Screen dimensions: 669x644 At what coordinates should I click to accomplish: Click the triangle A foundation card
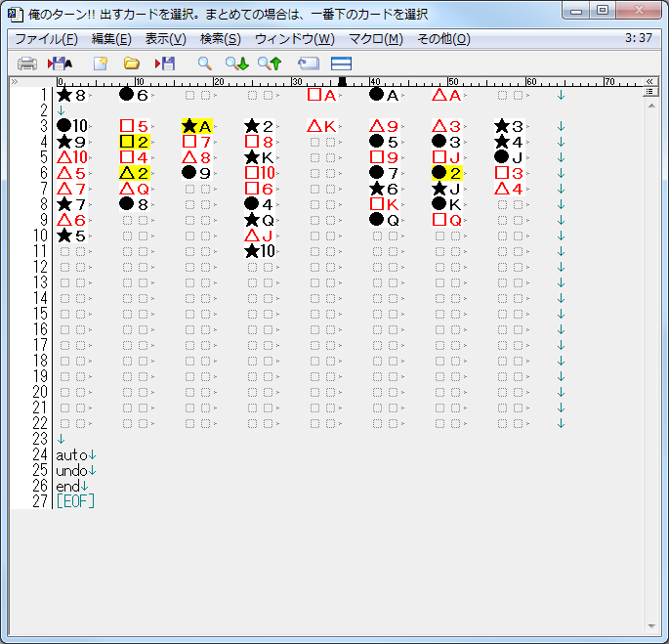coord(447,95)
